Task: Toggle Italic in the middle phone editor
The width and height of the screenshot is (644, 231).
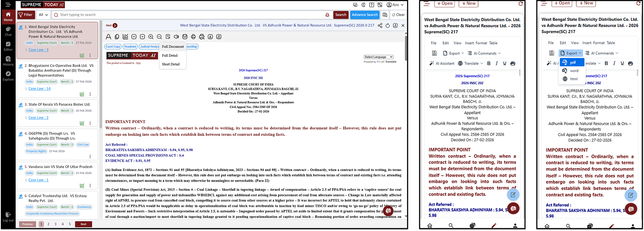Action: coord(497,63)
